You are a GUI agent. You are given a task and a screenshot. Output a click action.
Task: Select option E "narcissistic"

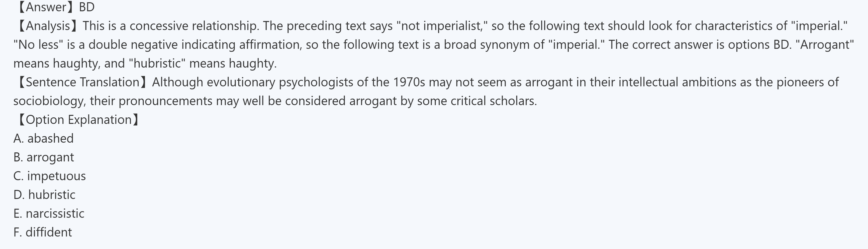coord(49,214)
